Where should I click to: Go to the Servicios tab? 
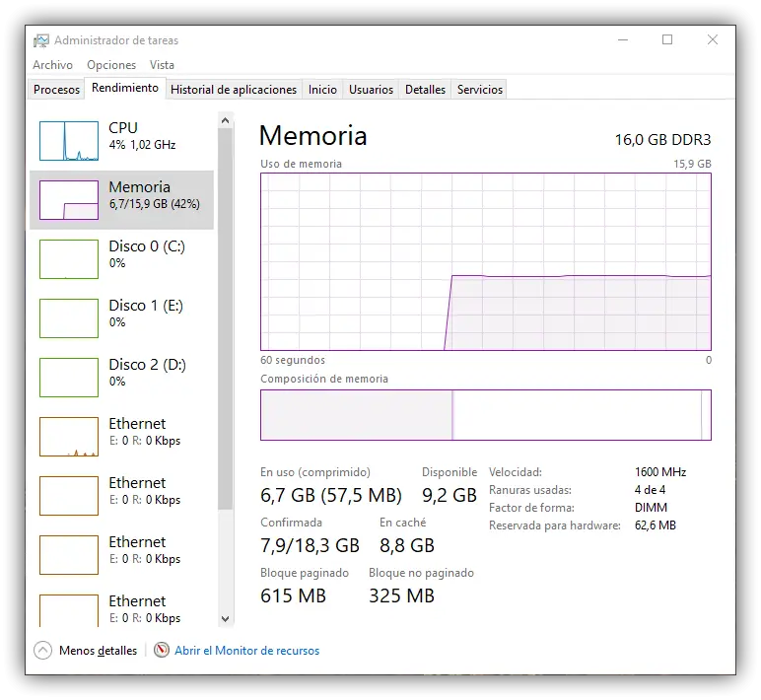pyautogui.click(x=480, y=90)
